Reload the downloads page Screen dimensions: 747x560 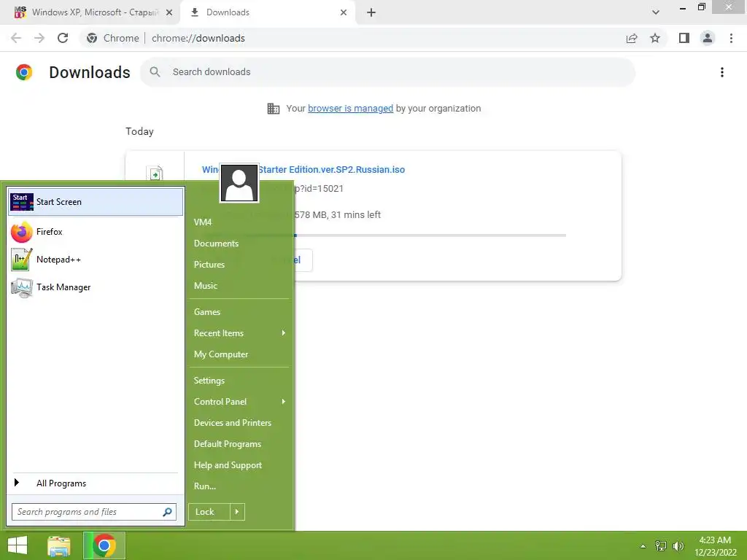pyautogui.click(x=63, y=38)
